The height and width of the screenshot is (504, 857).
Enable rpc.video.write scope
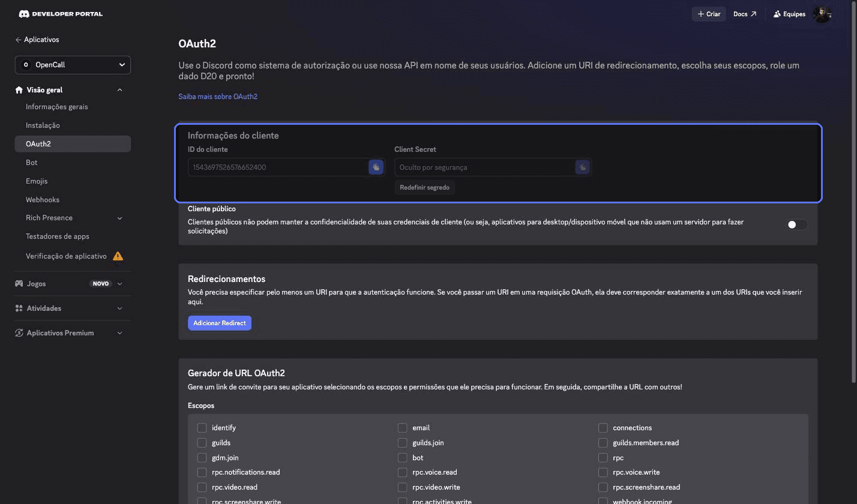pos(402,487)
